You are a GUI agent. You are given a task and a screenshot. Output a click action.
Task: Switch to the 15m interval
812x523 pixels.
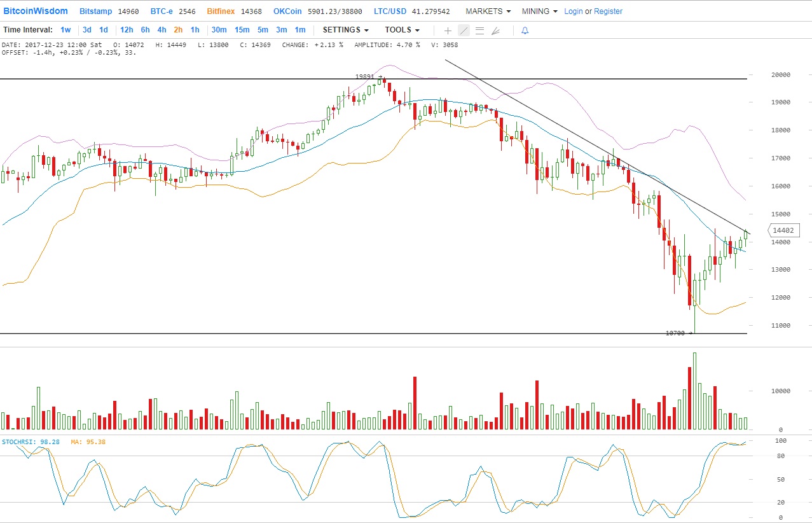[242, 30]
